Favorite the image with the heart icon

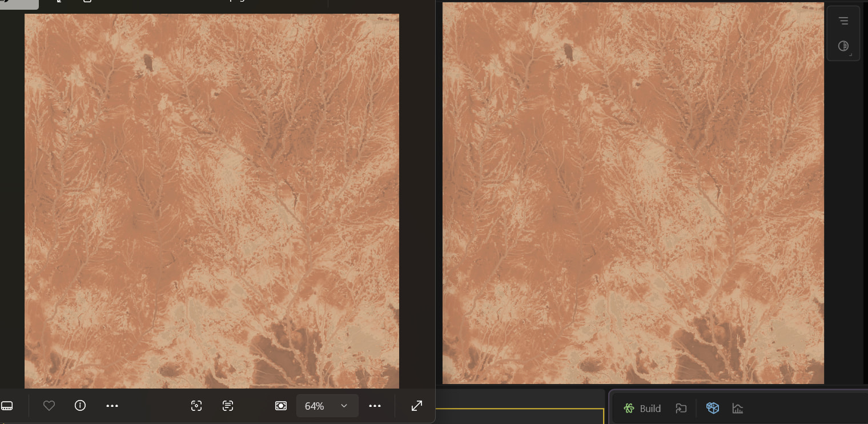tap(49, 406)
